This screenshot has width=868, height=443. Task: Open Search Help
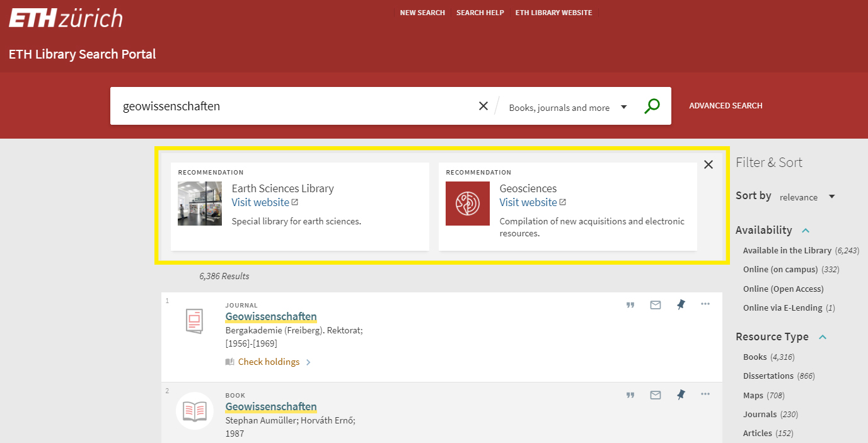[480, 13]
